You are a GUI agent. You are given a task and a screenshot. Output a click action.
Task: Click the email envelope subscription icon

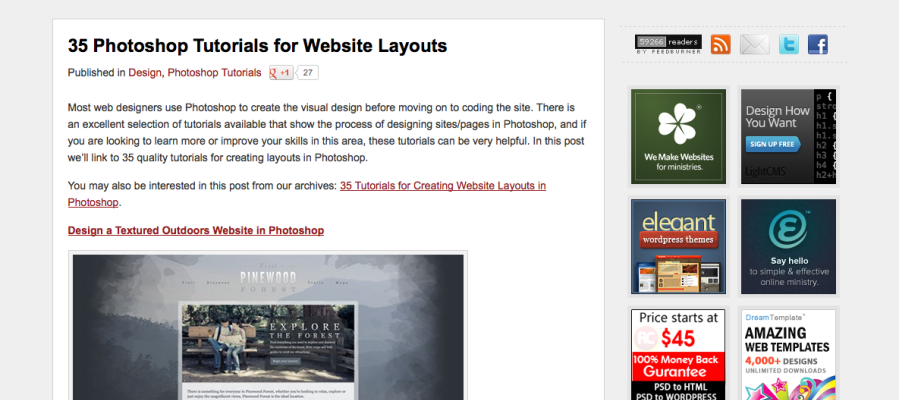click(x=754, y=45)
